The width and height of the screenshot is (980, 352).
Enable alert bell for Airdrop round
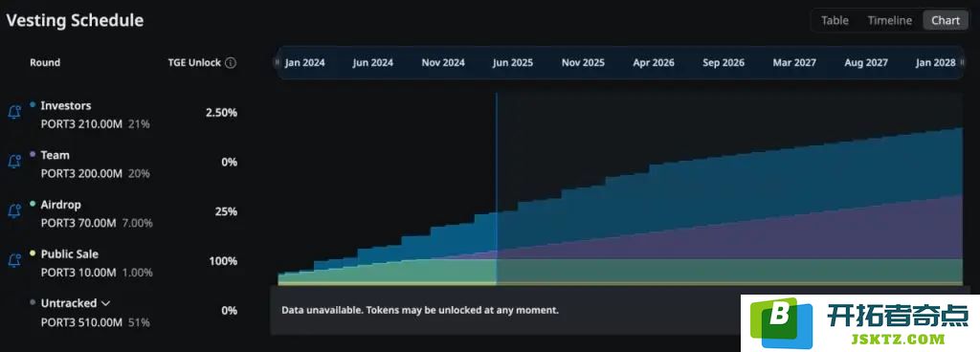click(x=13, y=211)
